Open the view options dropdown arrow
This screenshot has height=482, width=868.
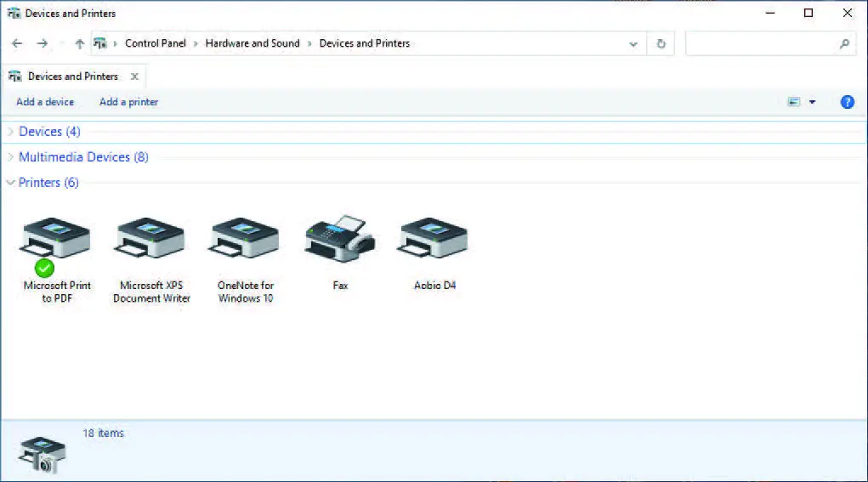[812, 102]
